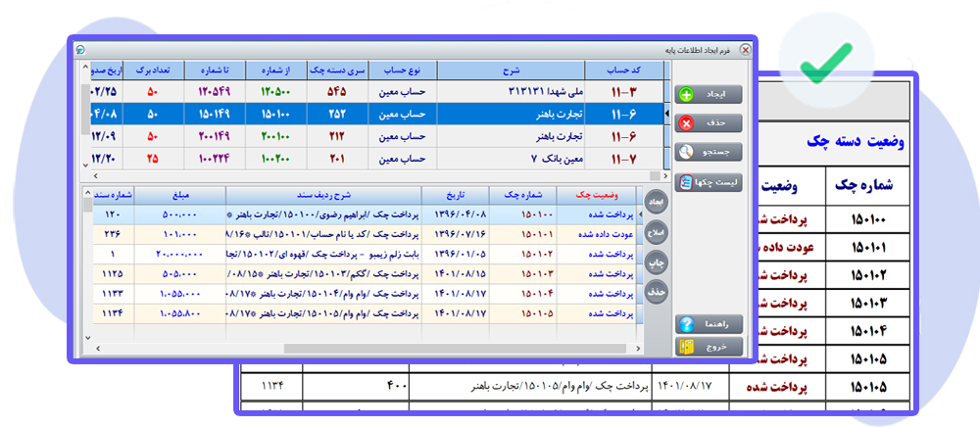Click the مبلغ column header

(x=180, y=196)
